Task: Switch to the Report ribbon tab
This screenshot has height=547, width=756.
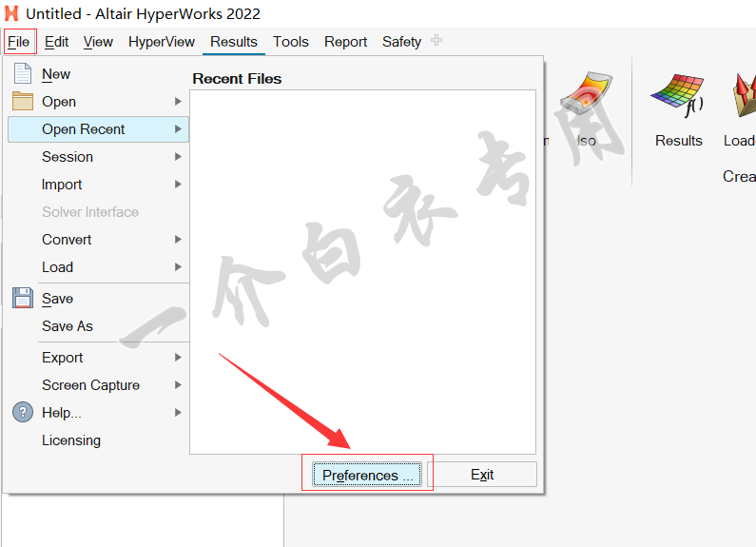Action: pyautogui.click(x=346, y=42)
